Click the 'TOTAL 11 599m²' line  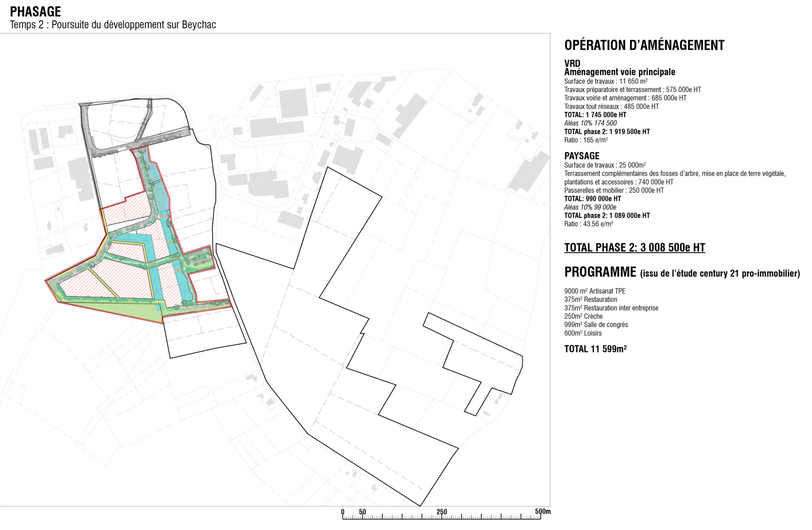(595, 349)
